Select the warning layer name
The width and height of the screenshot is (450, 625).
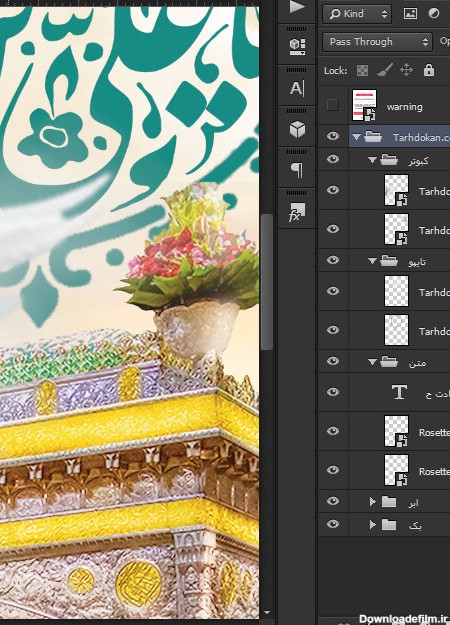click(x=404, y=107)
